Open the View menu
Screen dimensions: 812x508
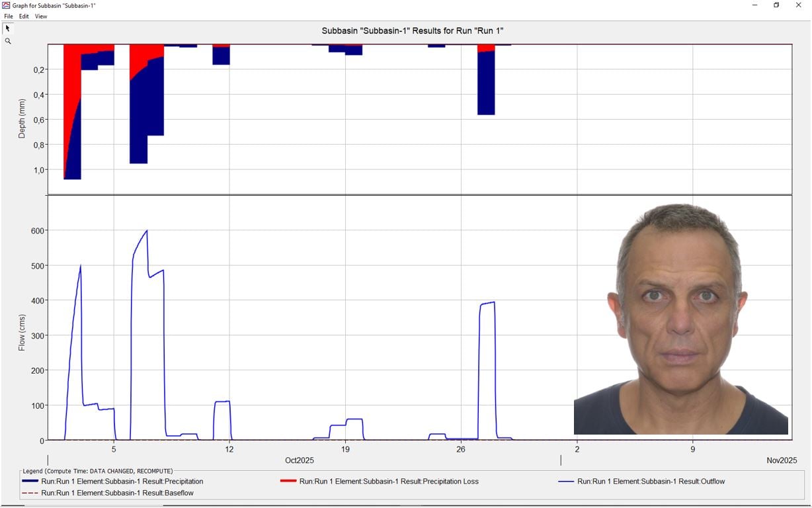tap(41, 17)
